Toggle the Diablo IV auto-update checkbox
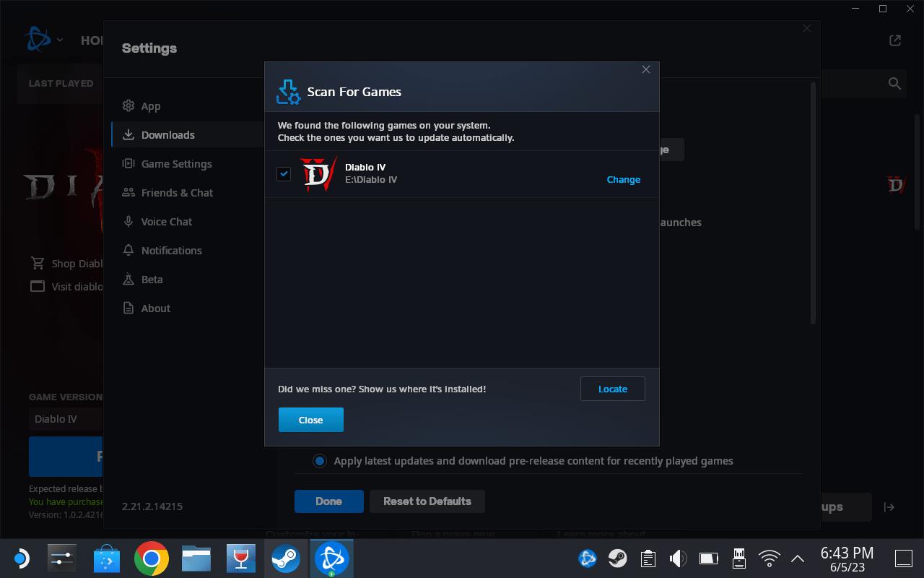 tap(284, 174)
